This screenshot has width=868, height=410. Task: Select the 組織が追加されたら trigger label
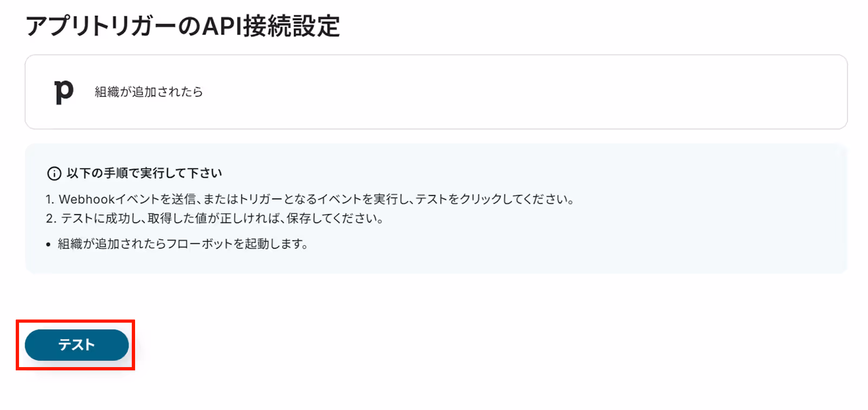coord(149,92)
